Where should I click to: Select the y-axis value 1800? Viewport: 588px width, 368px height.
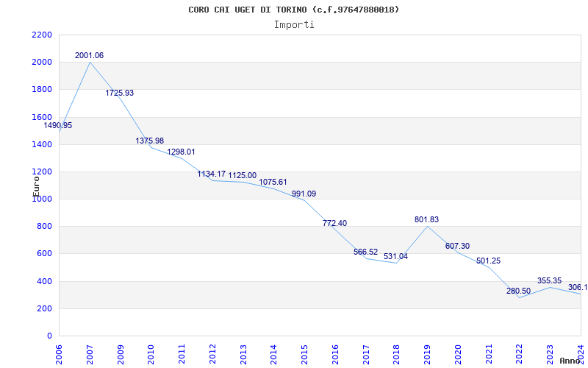[42, 90]
